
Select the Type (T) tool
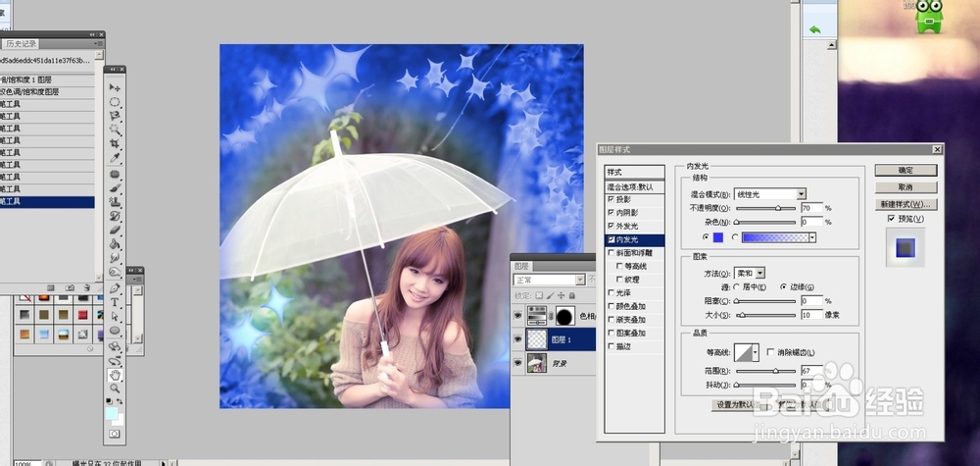pyautogui.click(x=115, y=302)
